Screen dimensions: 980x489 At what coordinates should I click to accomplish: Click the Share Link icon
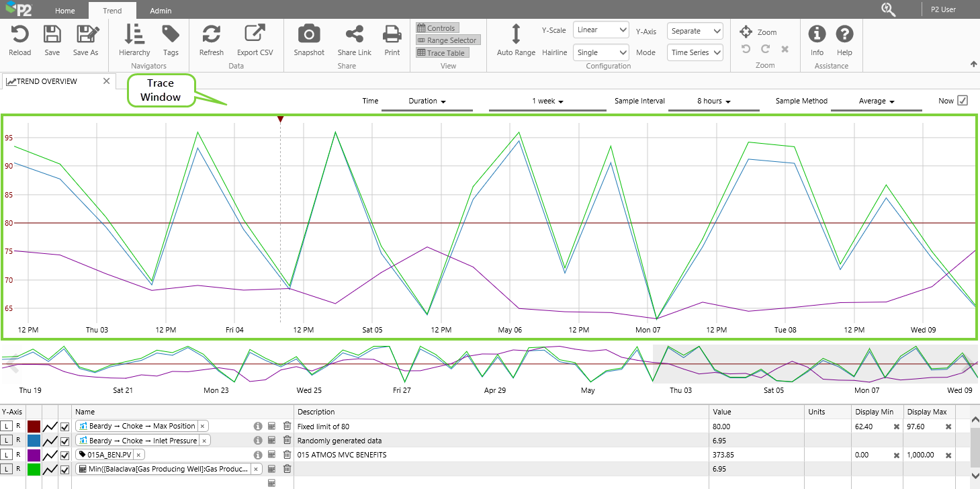[354, 34]
